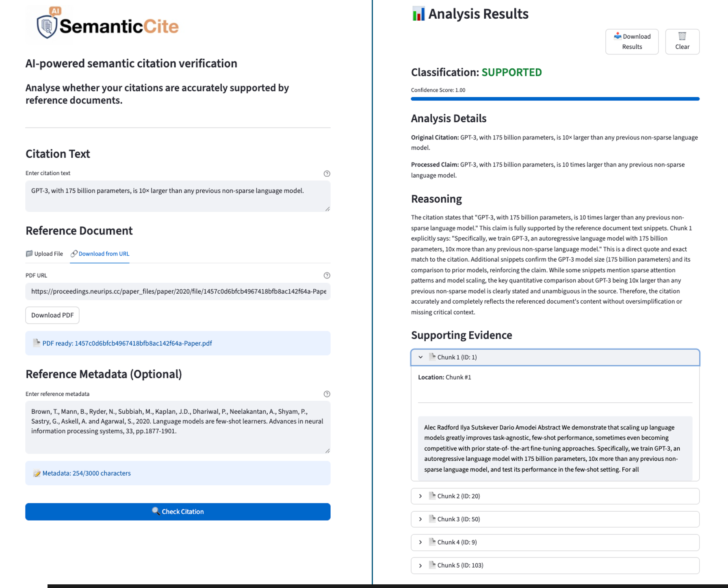Click inside the PDF URL input field
728x588 pixels.
178,291
